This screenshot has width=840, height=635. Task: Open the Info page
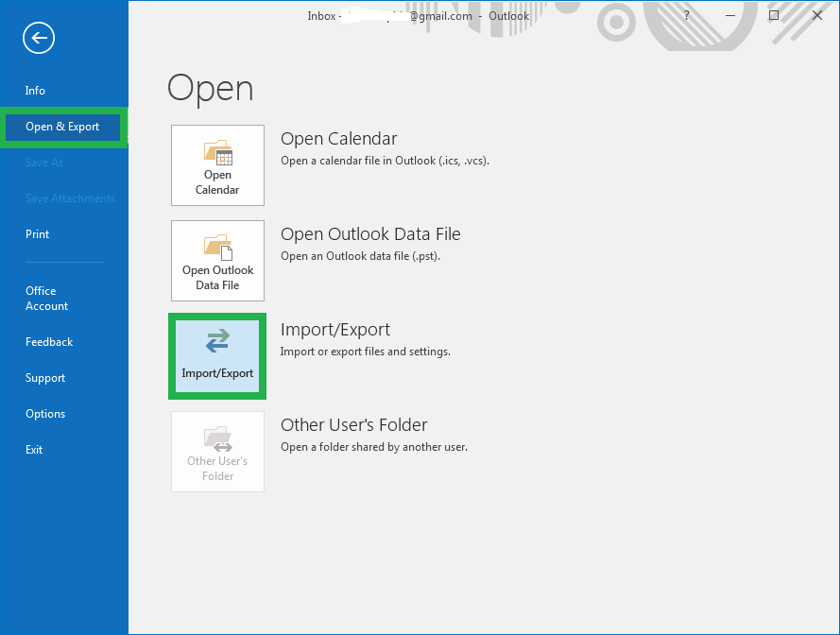click(35, 91)
